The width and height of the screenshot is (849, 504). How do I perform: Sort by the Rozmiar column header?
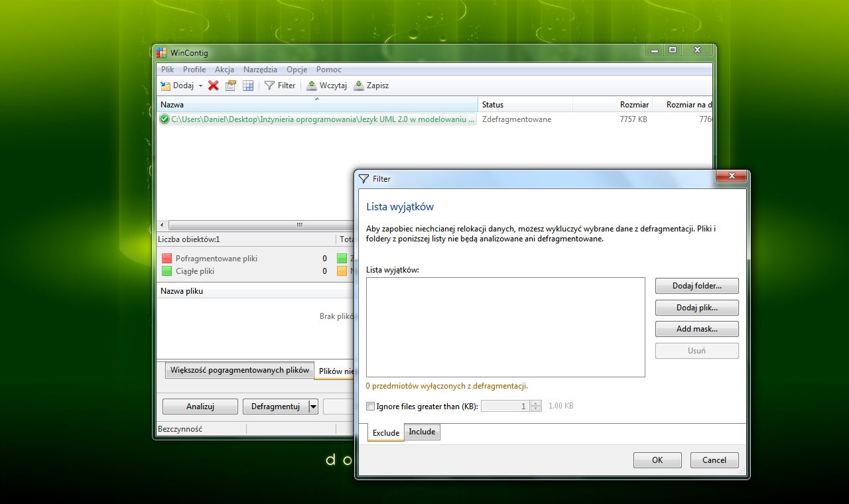[x=612, y=105]
